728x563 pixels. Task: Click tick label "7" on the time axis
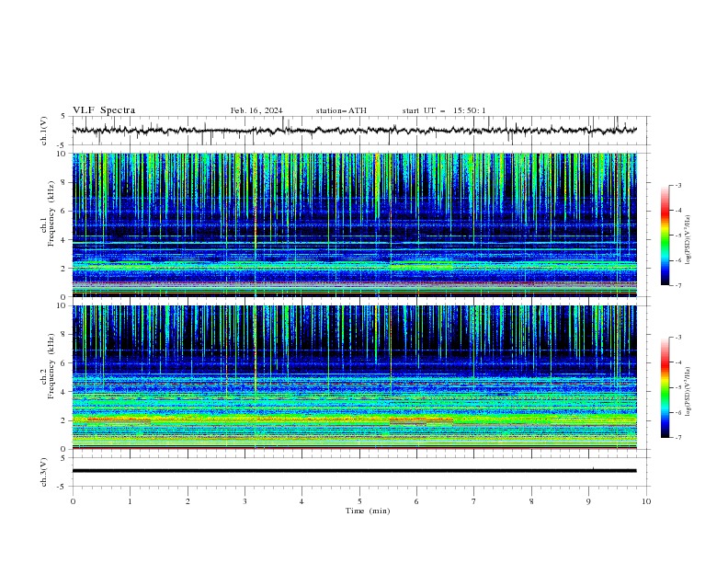[x=473, y=501]
